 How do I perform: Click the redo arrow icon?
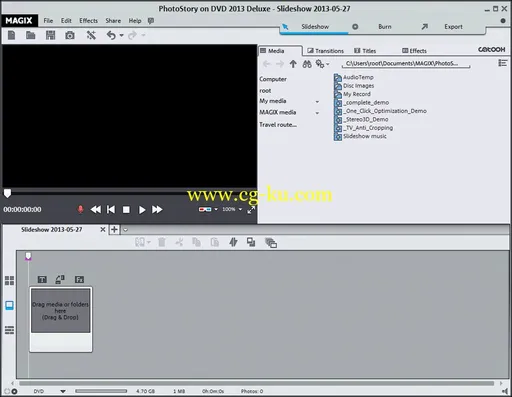click(x=132, y=35)
